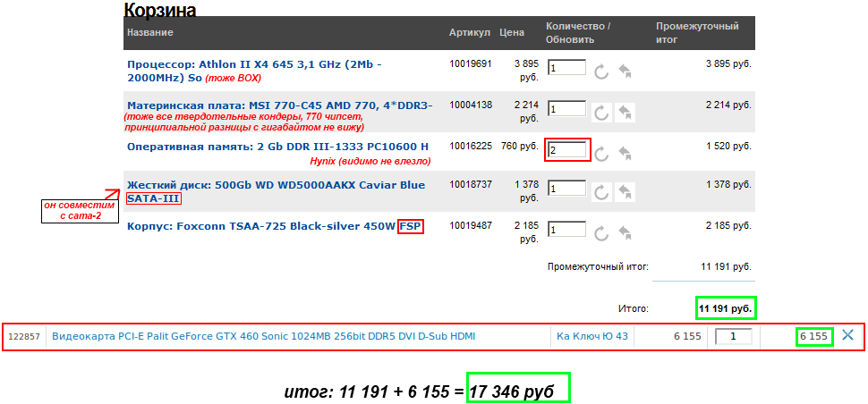Update quantity for 2 Gb DDR III memory

tap(601, 154)
